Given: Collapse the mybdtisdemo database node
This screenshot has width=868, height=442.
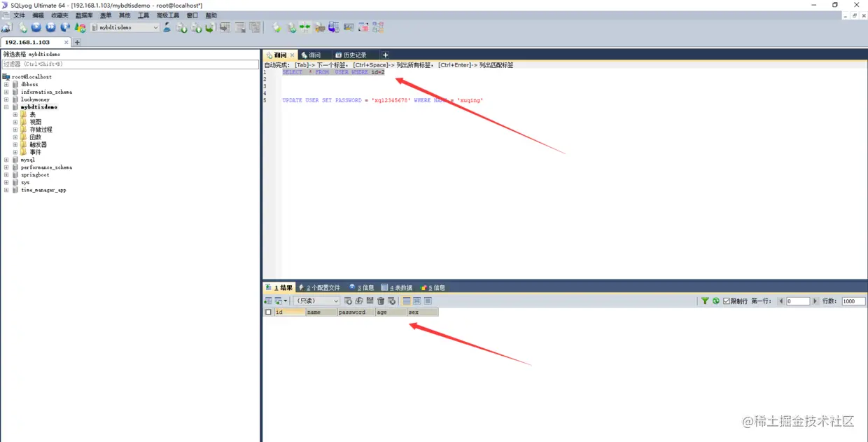Looking at the screenshot, I should point(6,107).
